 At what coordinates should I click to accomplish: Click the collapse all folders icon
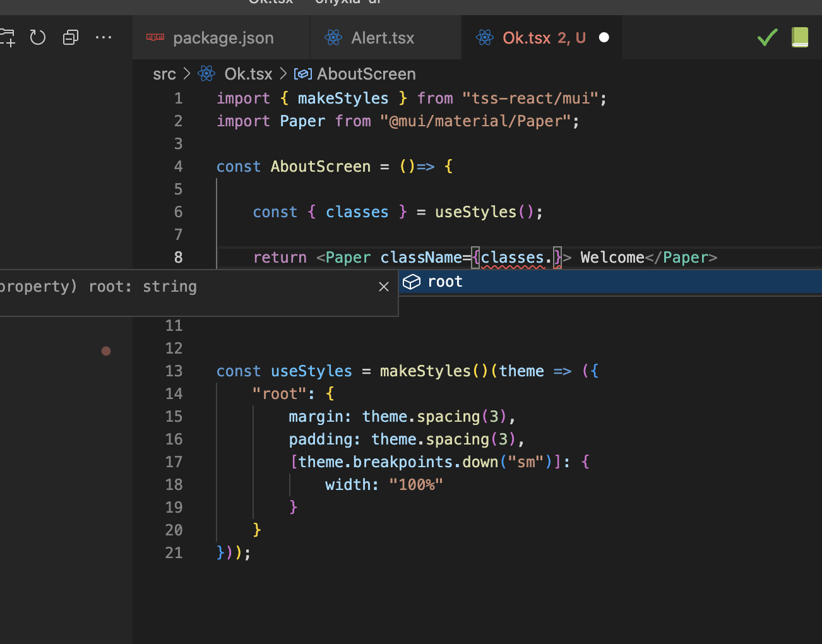click(71, 38)
